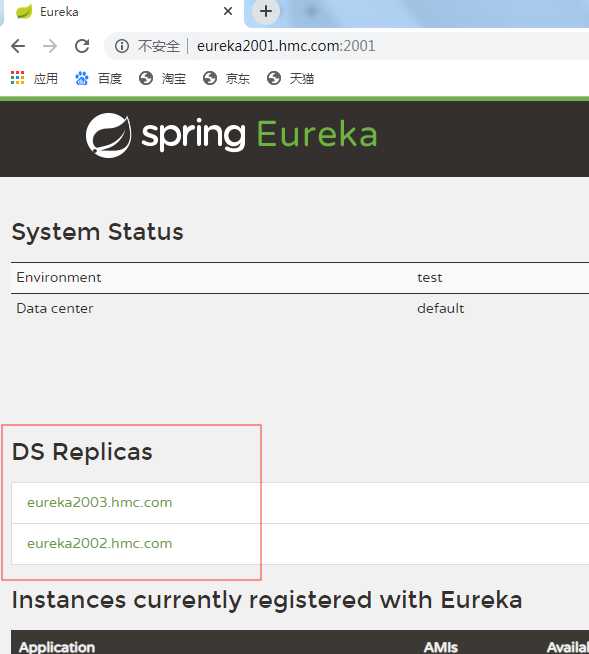The image size is (589, 654).
Task: Click the Application column header
Action: pos(57,647)
